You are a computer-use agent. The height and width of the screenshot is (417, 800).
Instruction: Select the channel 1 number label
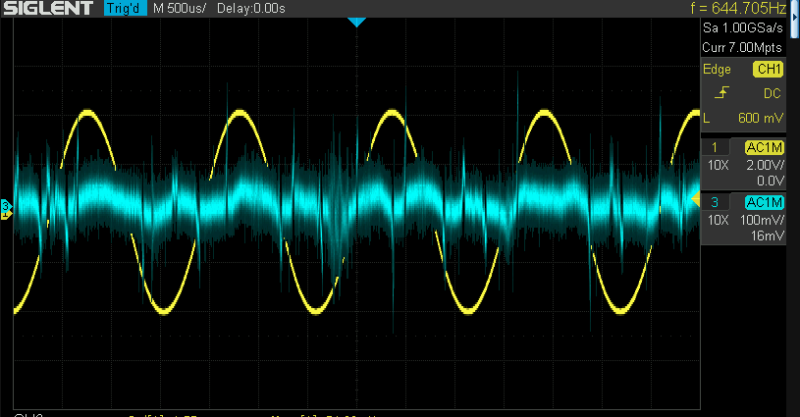[x=714, y=148]
